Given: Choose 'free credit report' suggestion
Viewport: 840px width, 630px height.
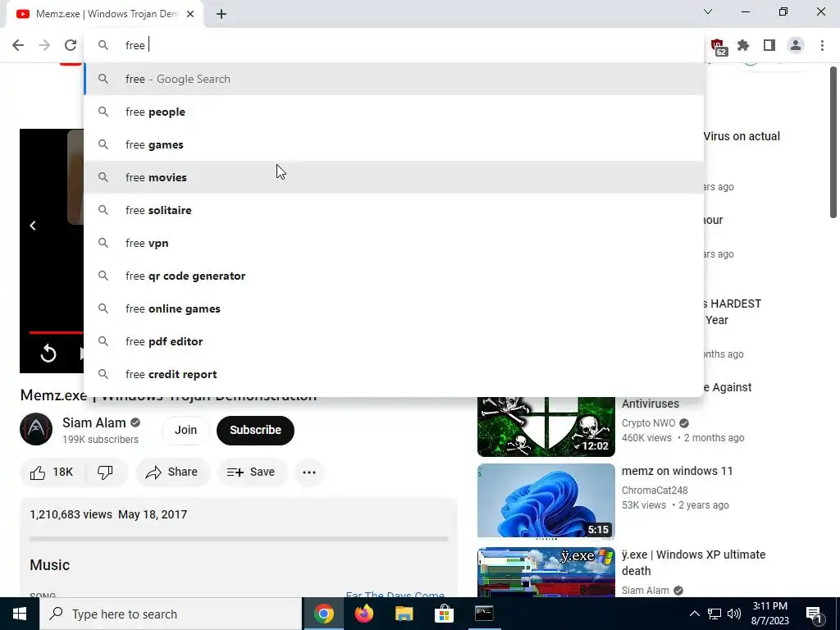Looking at the screenshot, I should (394, 374).
